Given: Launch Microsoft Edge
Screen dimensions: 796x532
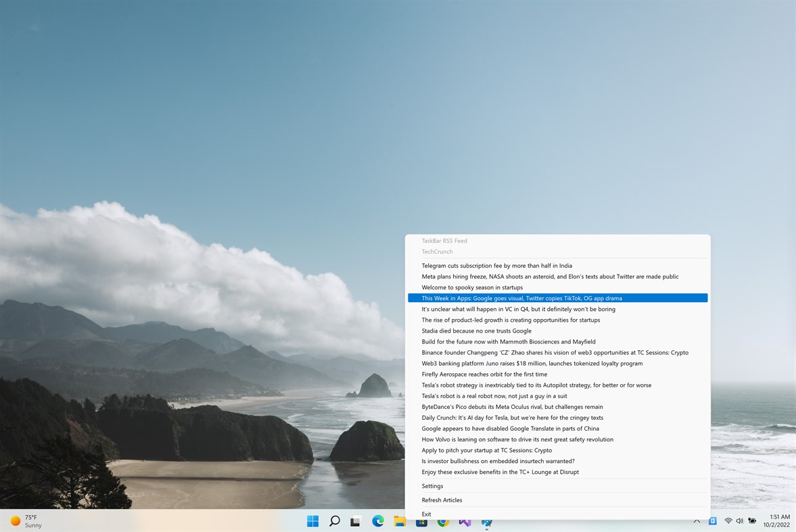Looking at the screenshot, I should [x=377, y=521].
